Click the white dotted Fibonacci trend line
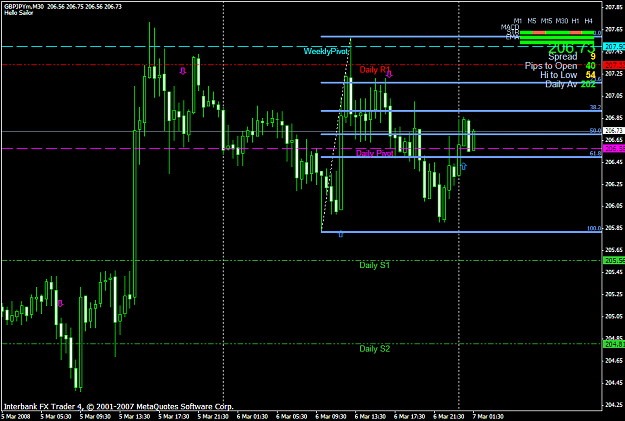The height and width of the screenshot is (421, 625). (x=336, y=135)
